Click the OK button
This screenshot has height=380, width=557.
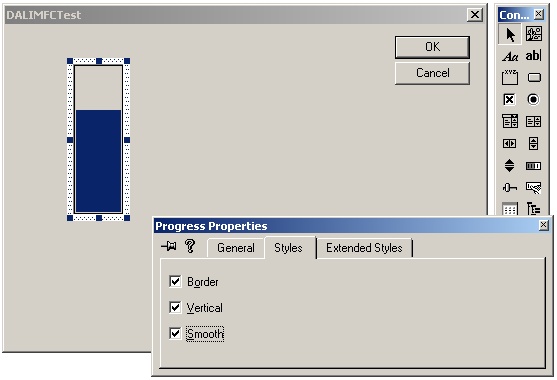[432, 47]
